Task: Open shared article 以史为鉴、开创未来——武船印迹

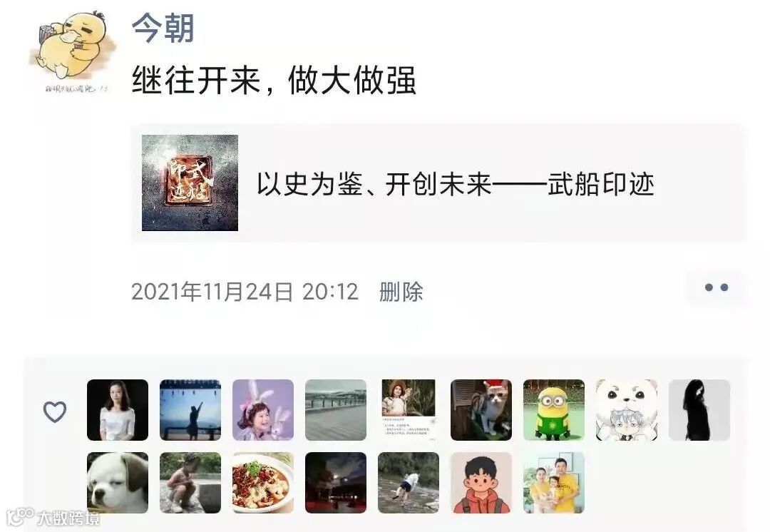Action: 438,183
